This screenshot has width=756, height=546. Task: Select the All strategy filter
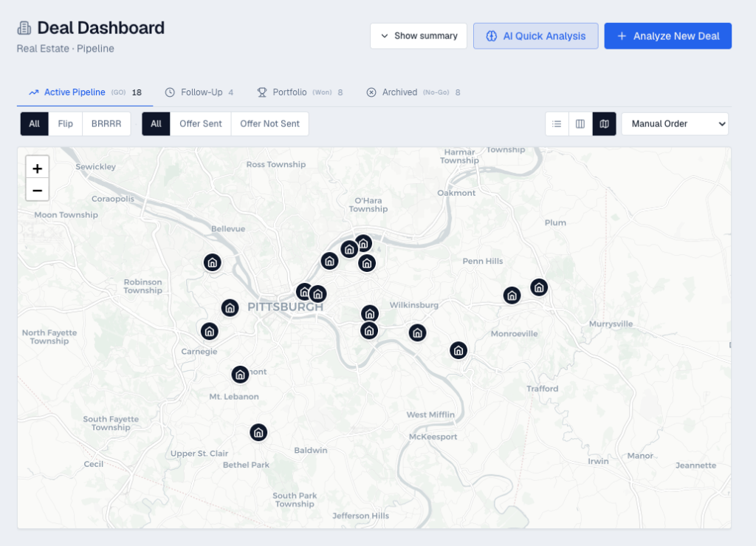pos(34,124)
